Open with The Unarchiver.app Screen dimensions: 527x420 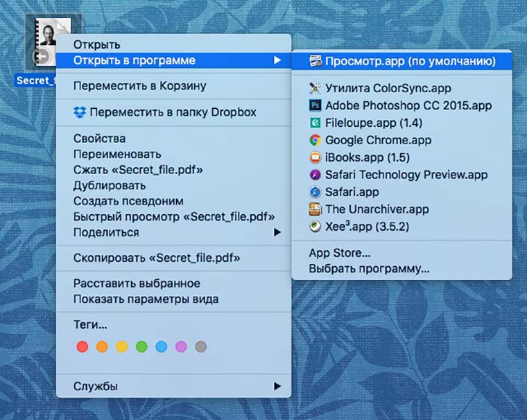(401, 209)
